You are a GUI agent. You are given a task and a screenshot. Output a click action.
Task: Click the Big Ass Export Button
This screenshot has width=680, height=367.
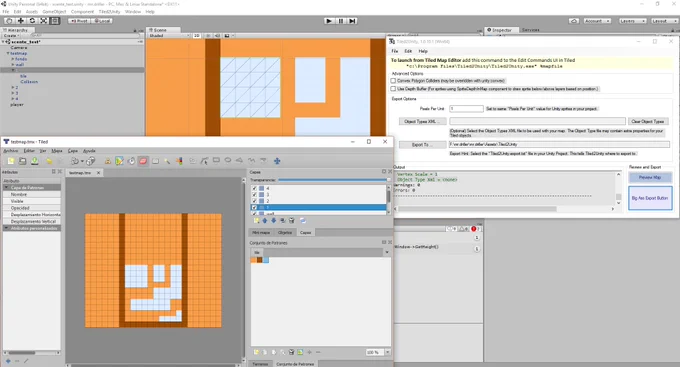(x=650, y=198)
